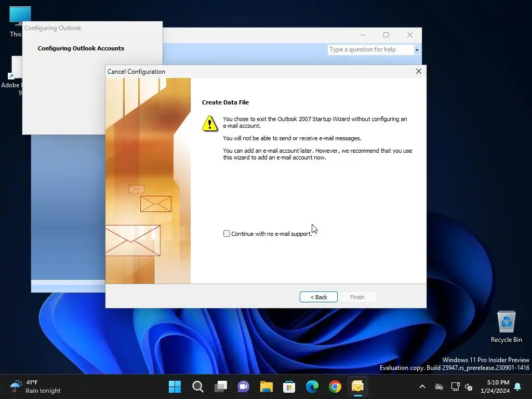Open the weather widget showing 41°F
The height and width of the screenshot is (399, 532).
click(35, 387)
